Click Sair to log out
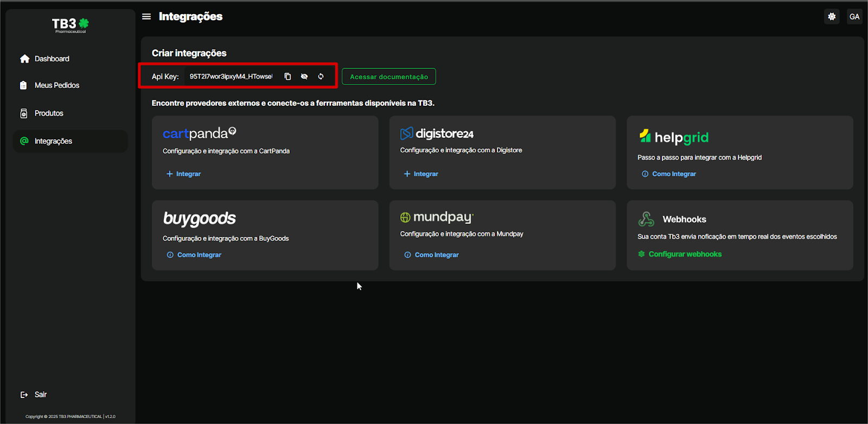 40,395
